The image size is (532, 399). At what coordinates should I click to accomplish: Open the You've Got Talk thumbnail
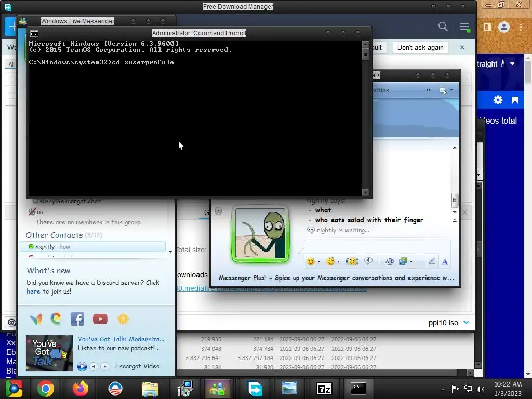(49, 353)
